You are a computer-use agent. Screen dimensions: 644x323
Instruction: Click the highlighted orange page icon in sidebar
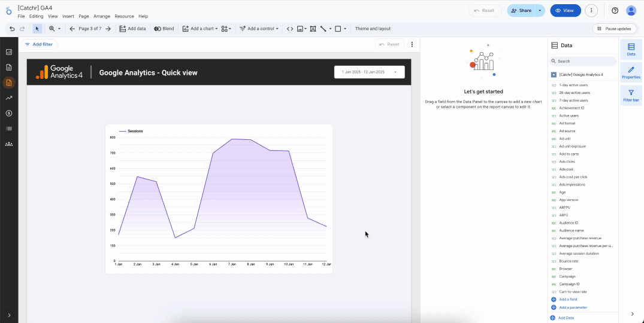tap(9, 83)
